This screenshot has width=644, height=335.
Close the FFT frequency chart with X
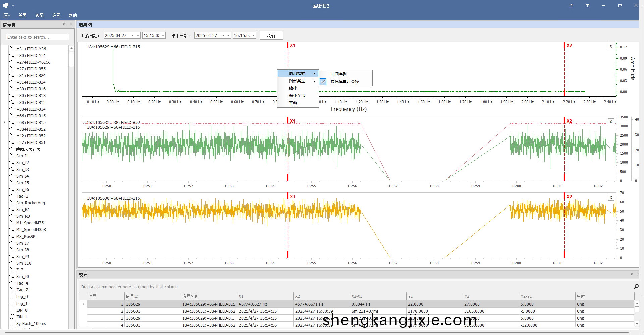(611, 46)
